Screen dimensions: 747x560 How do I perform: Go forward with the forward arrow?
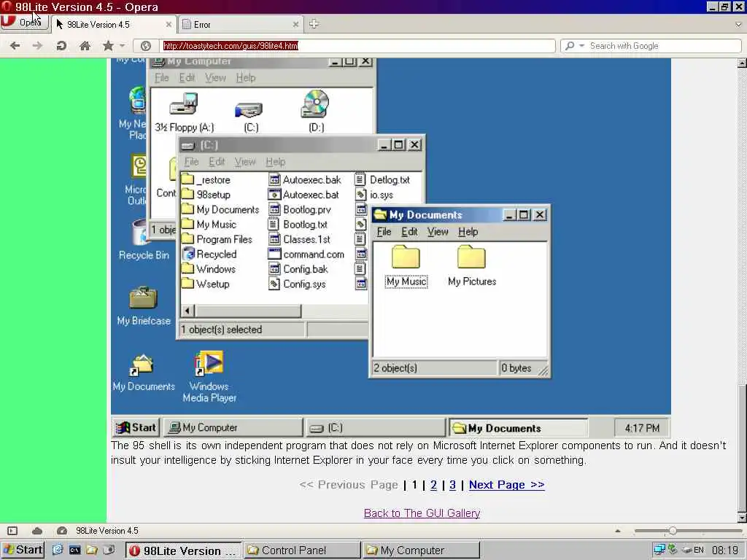coord(37,46)
